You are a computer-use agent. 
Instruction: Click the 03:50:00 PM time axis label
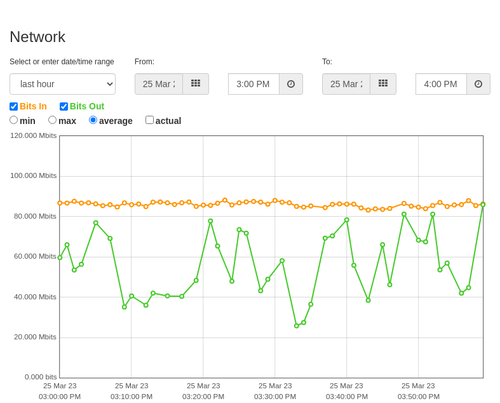coord(418,397)
